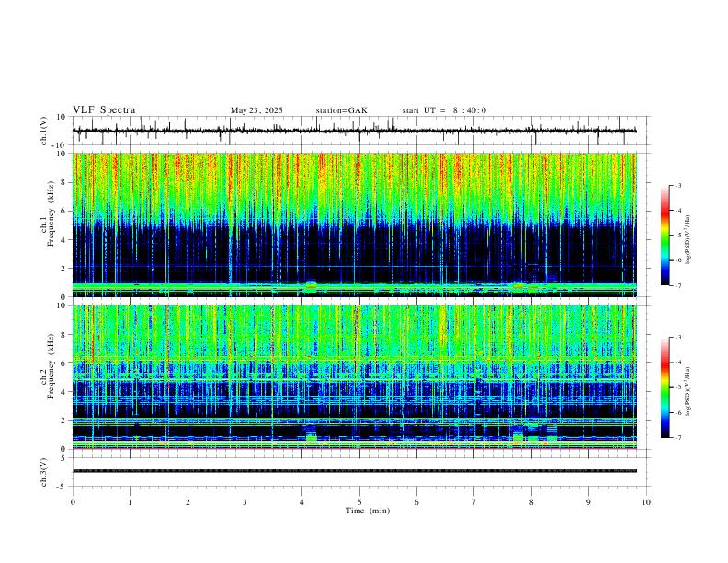Click the 'ch.1(V)' waveform axis label
728x563 pixels.
point(44,131)
